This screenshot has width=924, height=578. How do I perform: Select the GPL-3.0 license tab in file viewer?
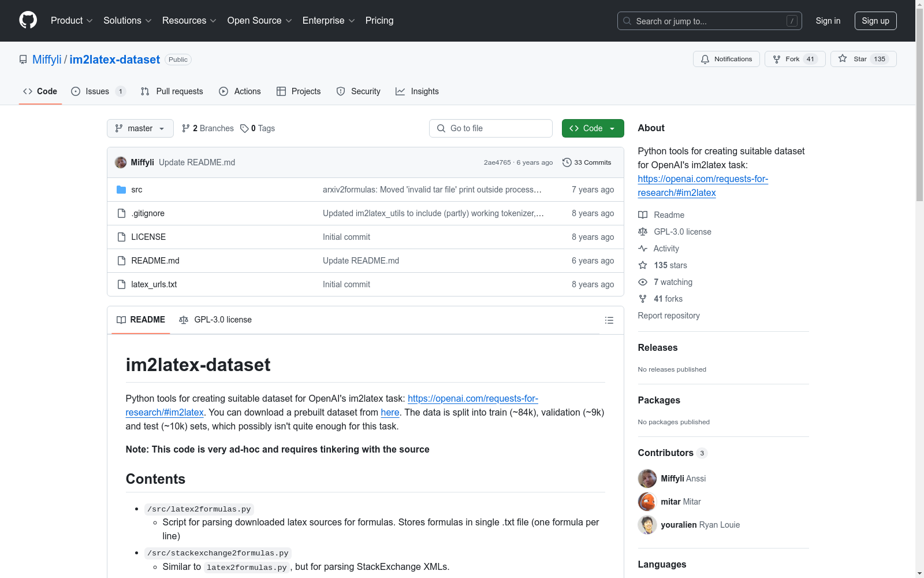tap(215, 320)
